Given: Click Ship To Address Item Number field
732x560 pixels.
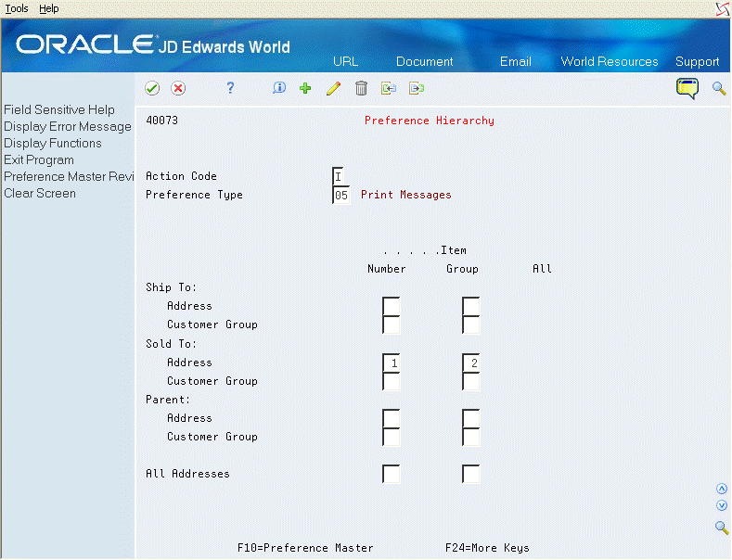Looking at the screenshot, I should point(392,306).
